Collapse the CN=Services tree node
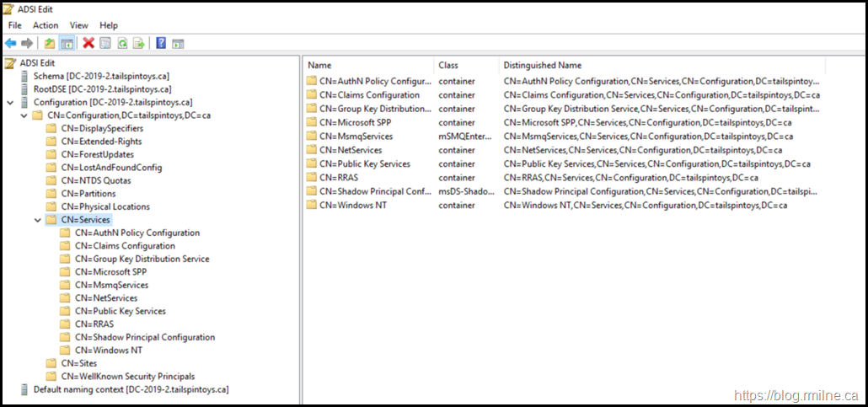868x407 pixels. pos(37,220)
